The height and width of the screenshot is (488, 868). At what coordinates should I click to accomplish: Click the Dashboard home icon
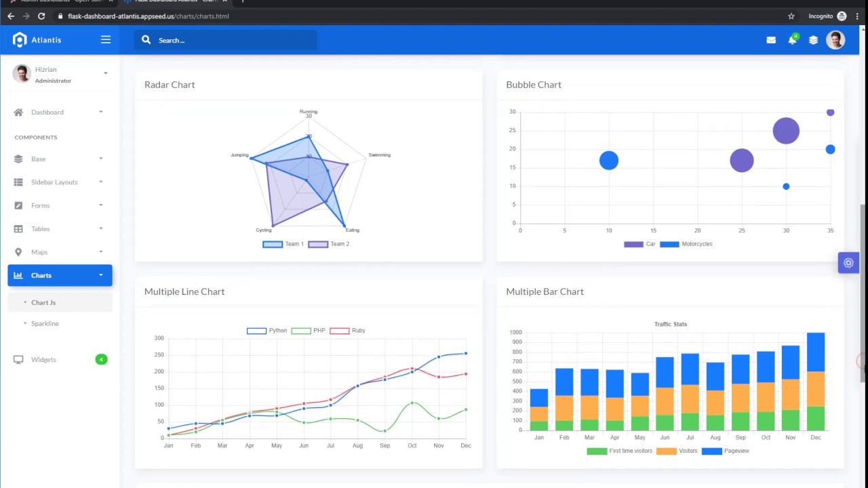18,112
